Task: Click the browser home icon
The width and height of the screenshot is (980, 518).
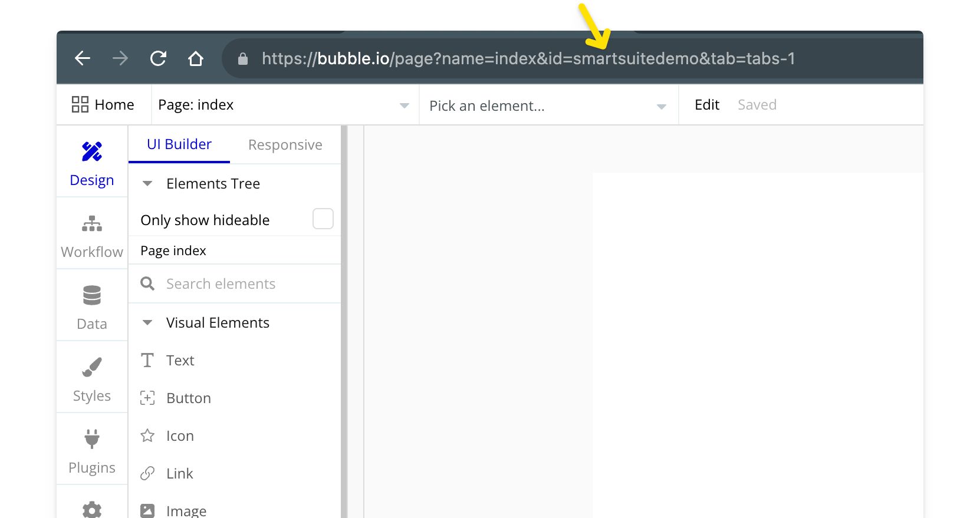Action: 196,58
